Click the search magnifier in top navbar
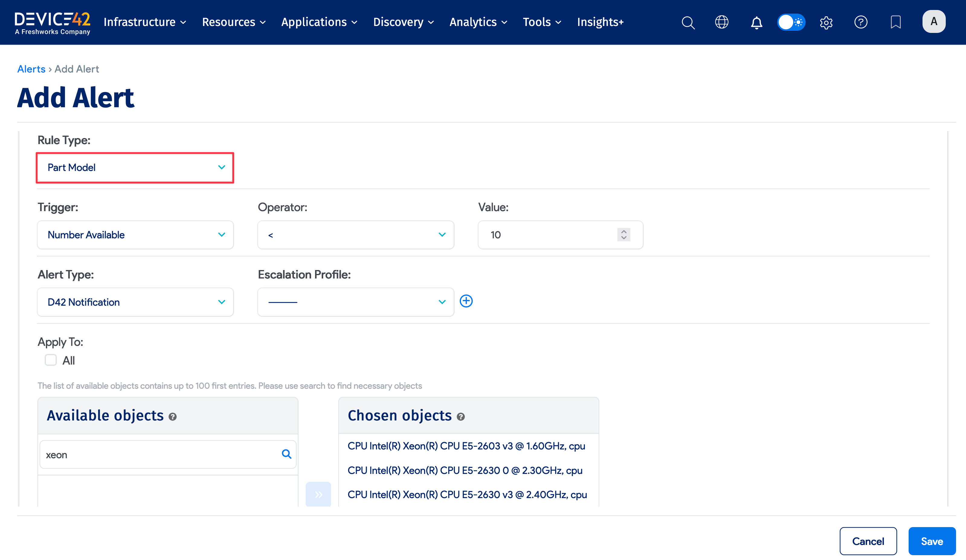This screenshot has height=560, width=966. pos(688,22)
